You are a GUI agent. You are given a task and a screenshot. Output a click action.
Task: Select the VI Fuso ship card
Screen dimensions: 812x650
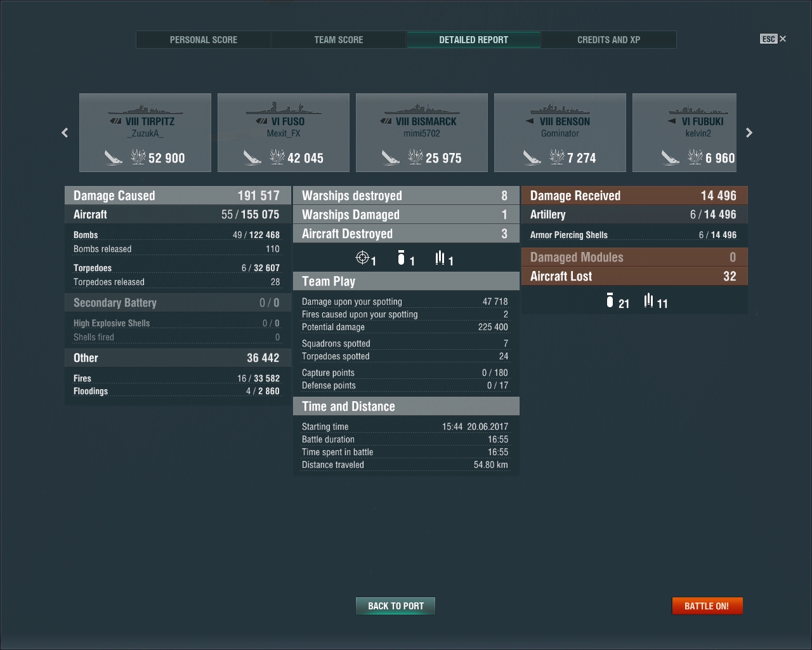point(284,133)
